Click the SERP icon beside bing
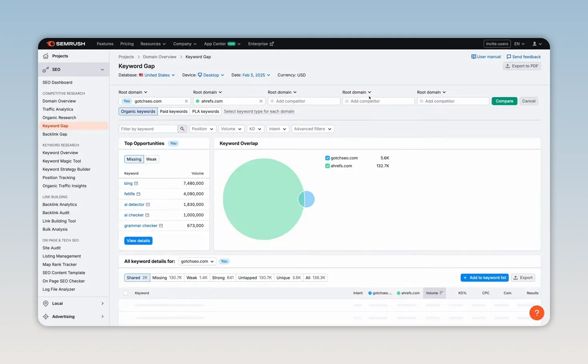588x364 pixels. click(136, 184)
